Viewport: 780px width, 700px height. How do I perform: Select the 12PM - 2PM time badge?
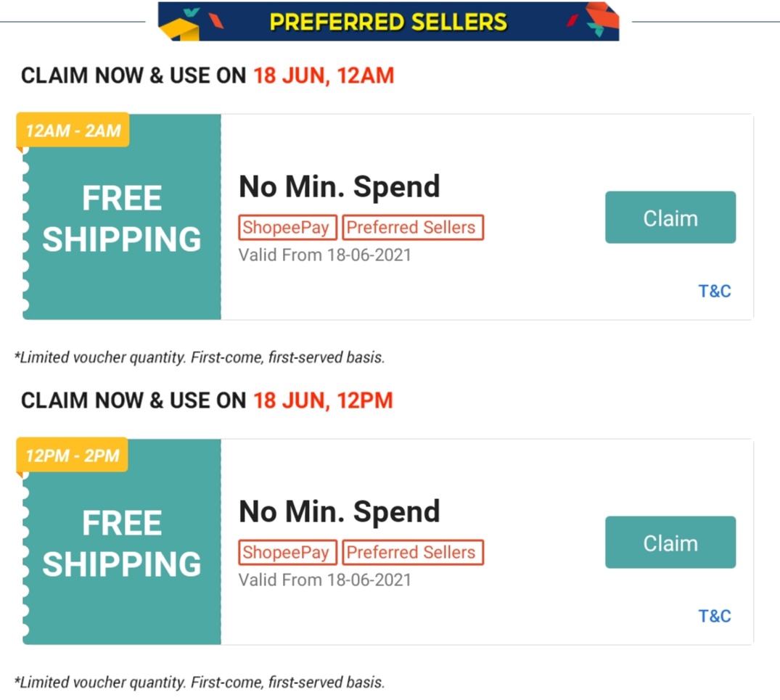(x=73, y=456)
